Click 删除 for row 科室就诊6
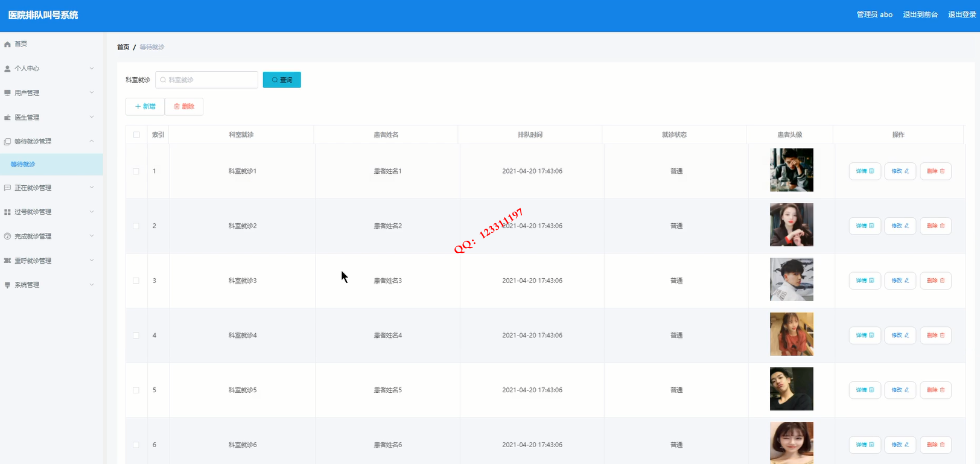Screen dimensions: 980x464 point(936,445)
